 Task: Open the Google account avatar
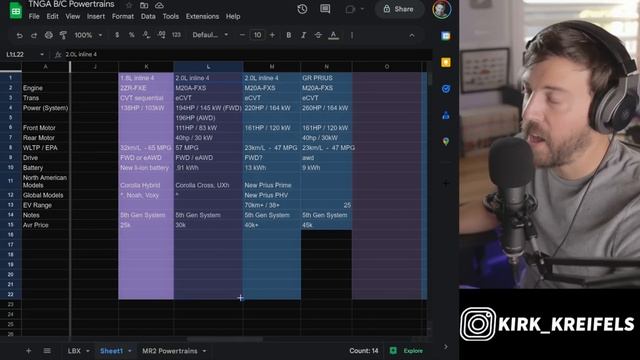click(442, 9)
